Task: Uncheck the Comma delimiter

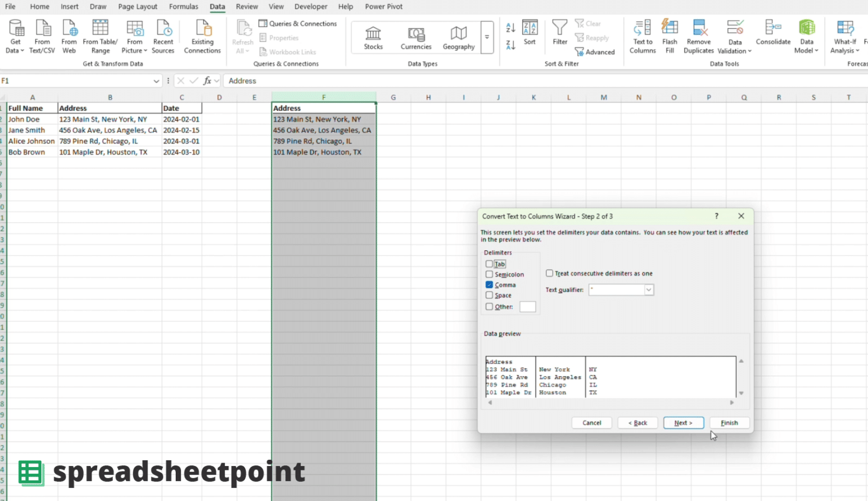Action: (489, 285)
